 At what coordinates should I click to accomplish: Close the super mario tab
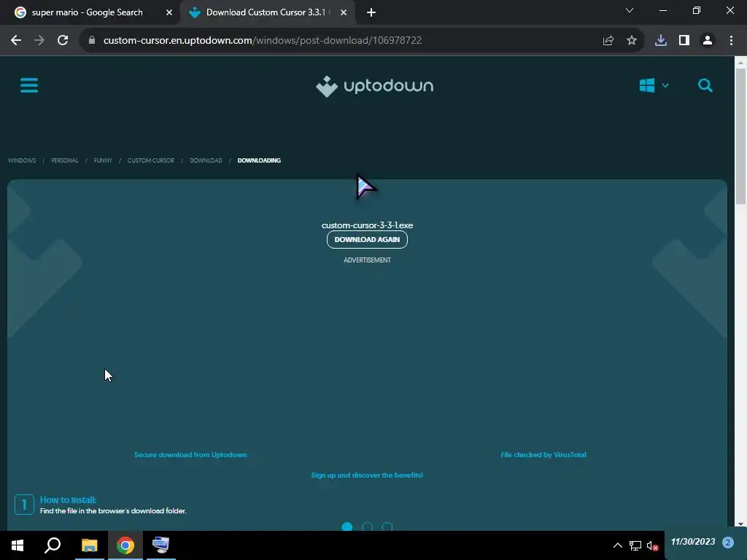[169, 12]
